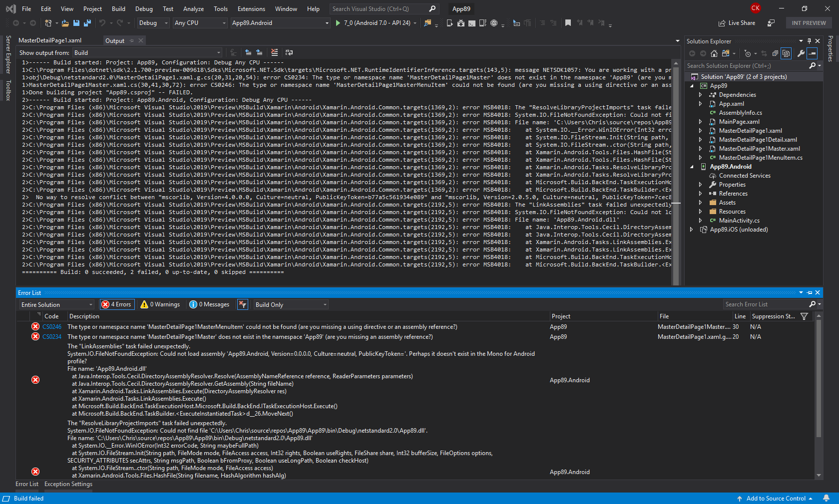The image size is (839, 504).
Task: Toggle the 0 Warnings filter
Action: click(x=160, y=304)
